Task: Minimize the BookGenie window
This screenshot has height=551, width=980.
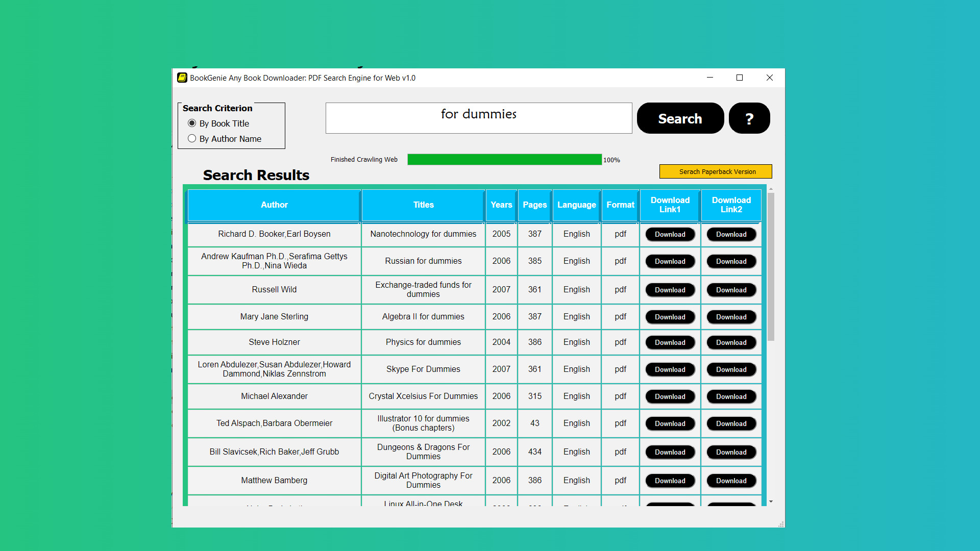Action: point(709,78)
